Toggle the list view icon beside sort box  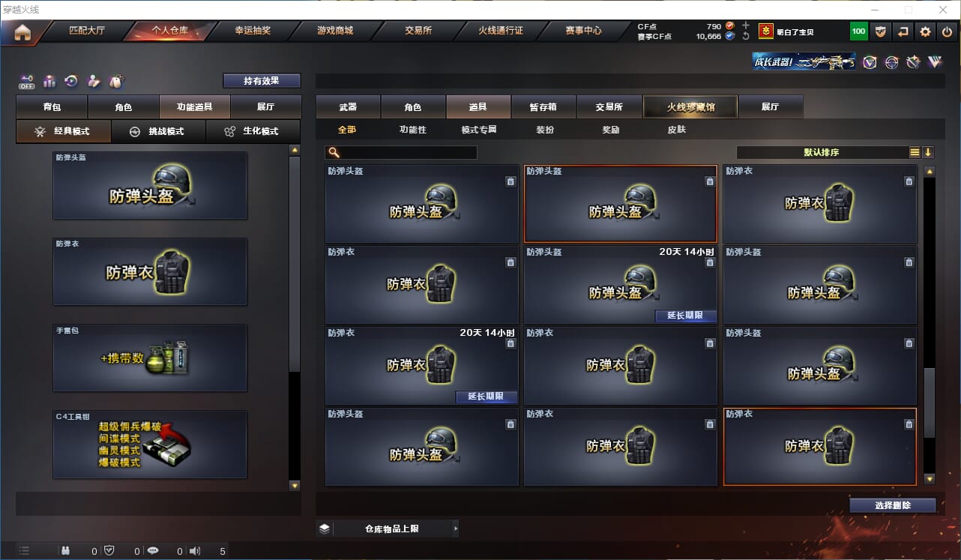pos(915,152)
